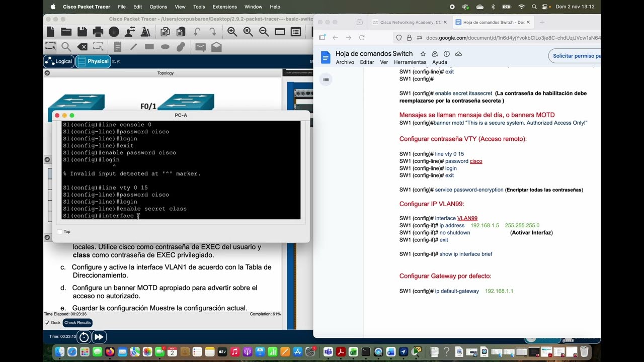Open the Ayuda menu in Google Docs
The width and height of the screenshot is (644, 362).
click(440, 62)
